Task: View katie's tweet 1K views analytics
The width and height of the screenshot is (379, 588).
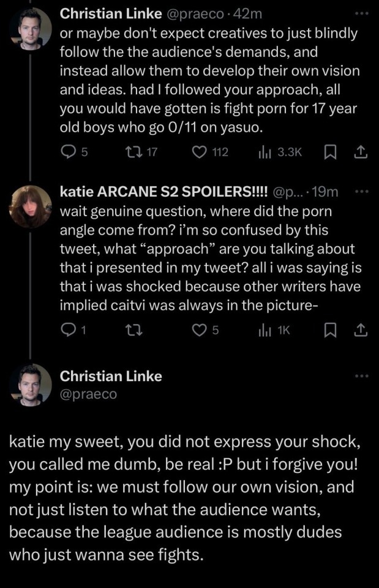Action: tap(264, 331)
